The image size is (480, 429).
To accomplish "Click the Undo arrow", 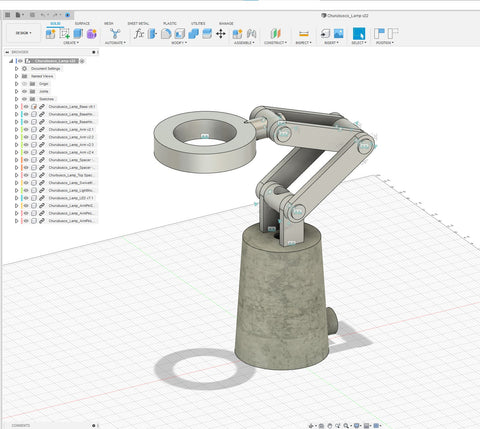I will 43,15.
